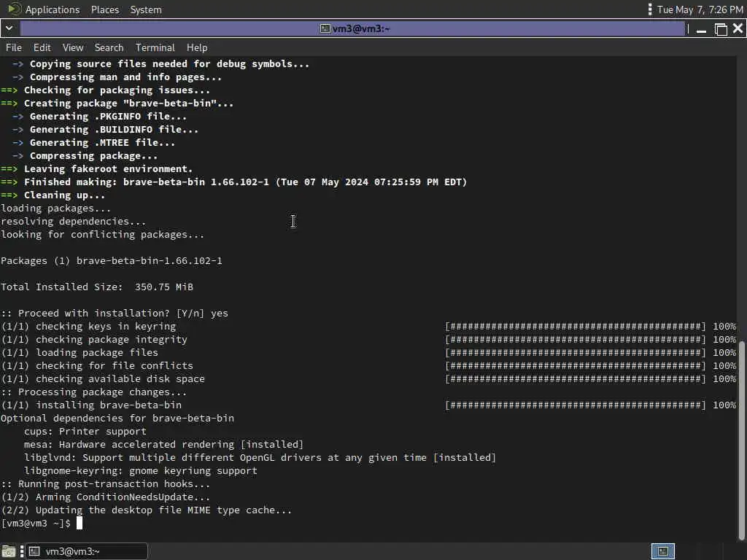The image size is (747, 560).
Task: Click the MATE logo icon in top panel
Action: click(15, 9)
